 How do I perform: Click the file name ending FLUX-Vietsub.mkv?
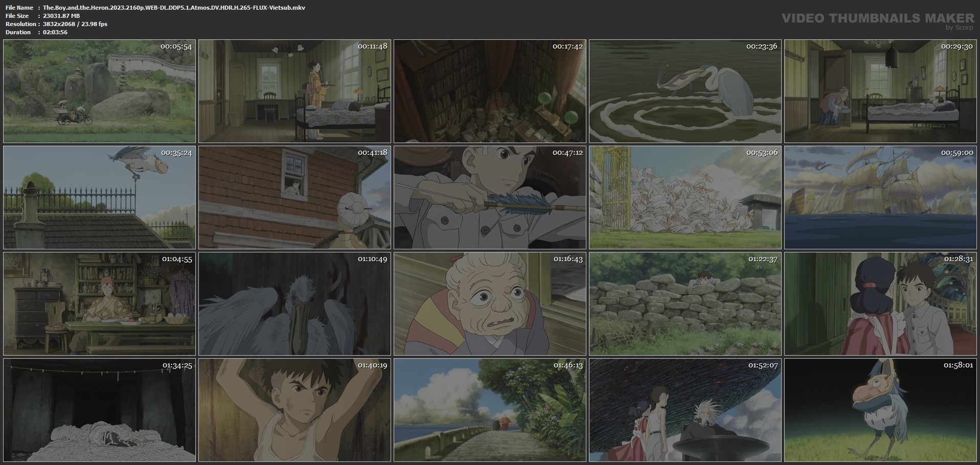click(174, 8)
